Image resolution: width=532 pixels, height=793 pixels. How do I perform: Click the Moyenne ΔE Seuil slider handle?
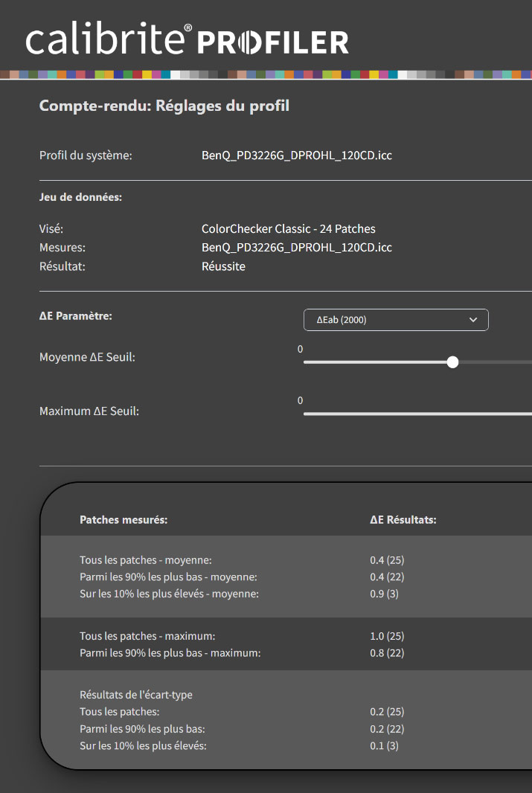452,362
